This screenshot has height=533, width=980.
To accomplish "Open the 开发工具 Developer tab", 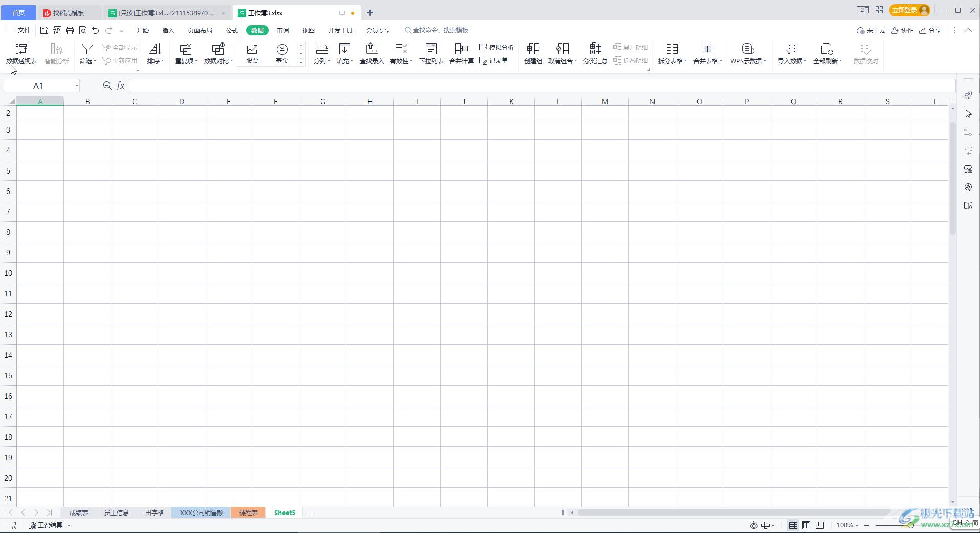I will 340,30.
